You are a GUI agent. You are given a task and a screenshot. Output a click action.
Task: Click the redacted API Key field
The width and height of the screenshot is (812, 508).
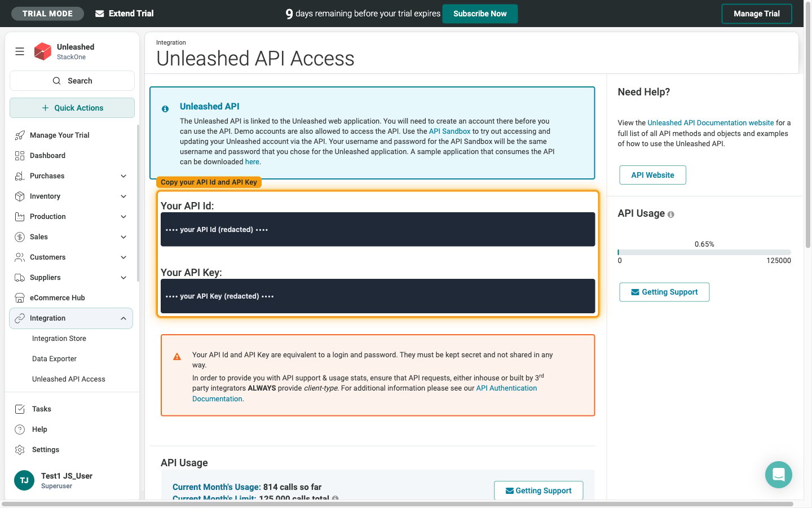(378, 296)
